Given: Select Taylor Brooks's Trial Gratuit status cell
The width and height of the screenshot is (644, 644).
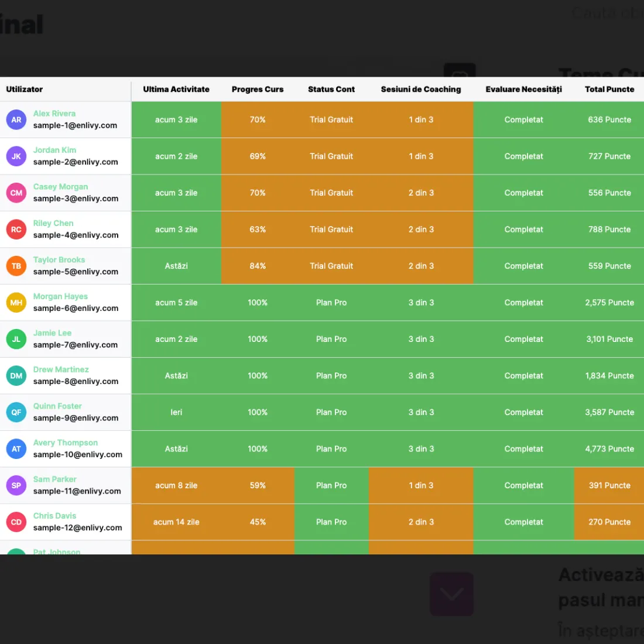Looking at the screenshot, I should [x=331, y=266].
